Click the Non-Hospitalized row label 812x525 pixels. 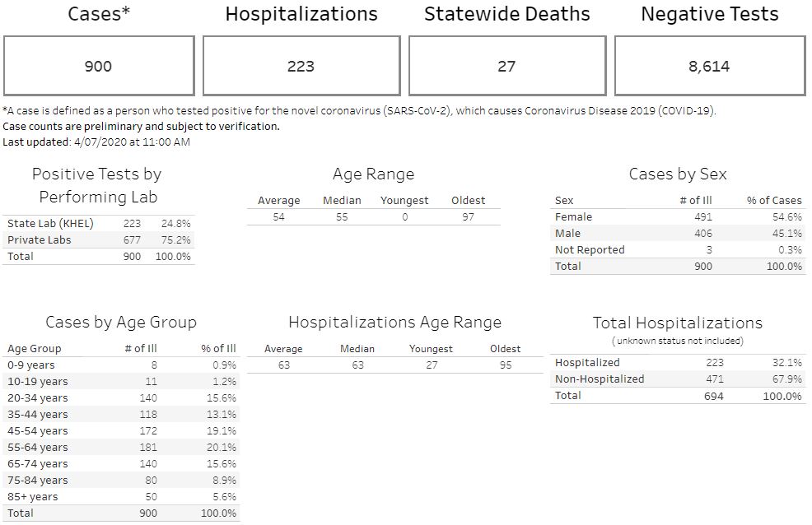point(600,379)
